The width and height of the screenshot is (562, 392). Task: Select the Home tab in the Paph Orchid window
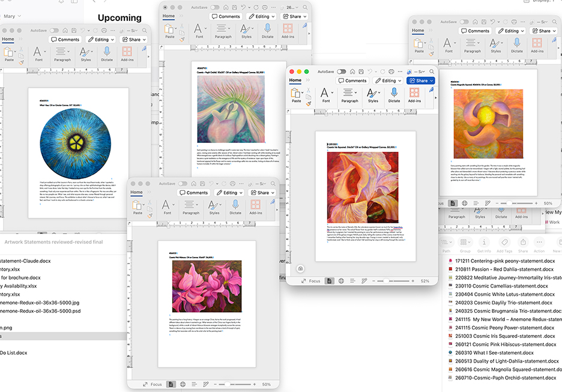tap(169, 16)
